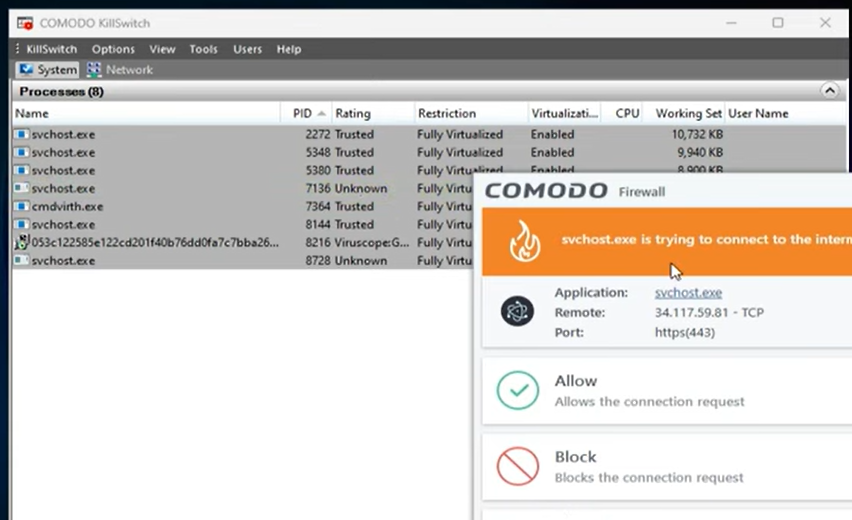Click the Viruscope rating of PID 8216

click(x=372, y=242)
